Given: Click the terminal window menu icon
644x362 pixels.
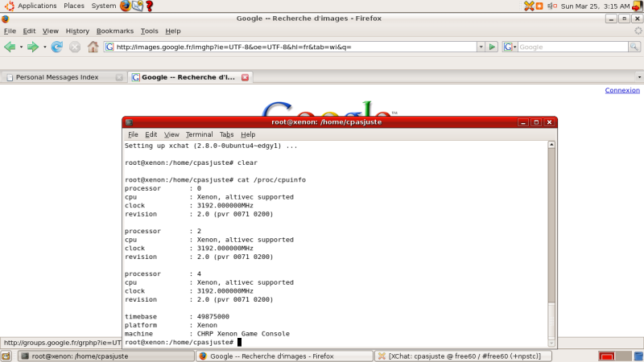Looking at the screenshot, I should (129, 122).
